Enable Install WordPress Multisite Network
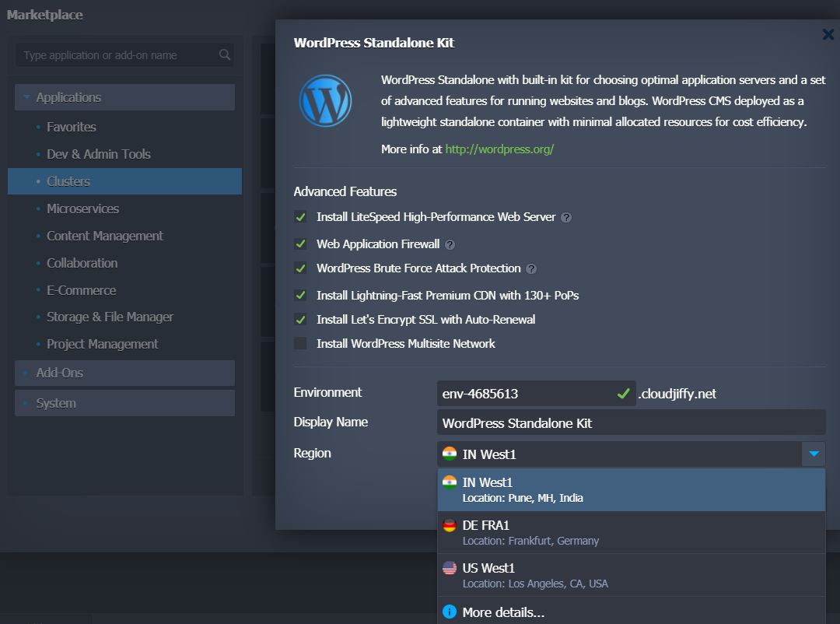Screen dimensions: 840x624 point(300,343)
